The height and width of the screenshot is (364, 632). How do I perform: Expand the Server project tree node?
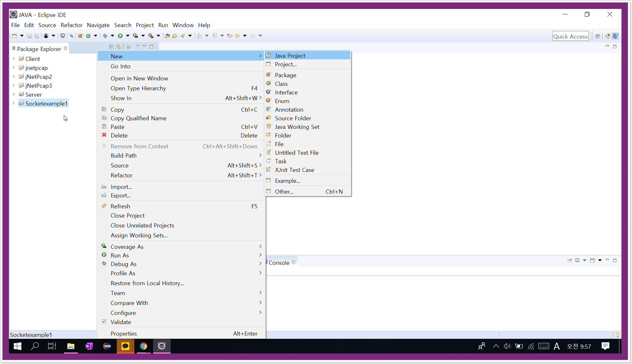click(14, 94)
